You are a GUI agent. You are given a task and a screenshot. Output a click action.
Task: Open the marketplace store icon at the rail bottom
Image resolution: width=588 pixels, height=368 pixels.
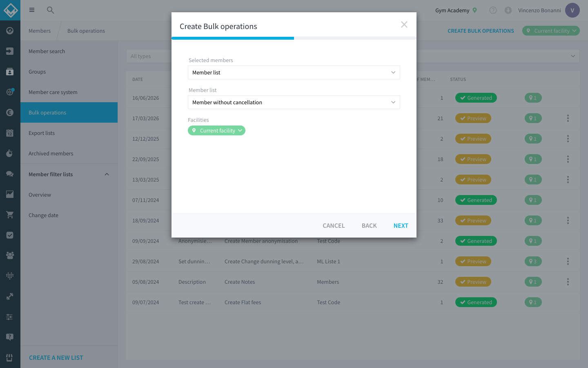(x=10, y=358)
